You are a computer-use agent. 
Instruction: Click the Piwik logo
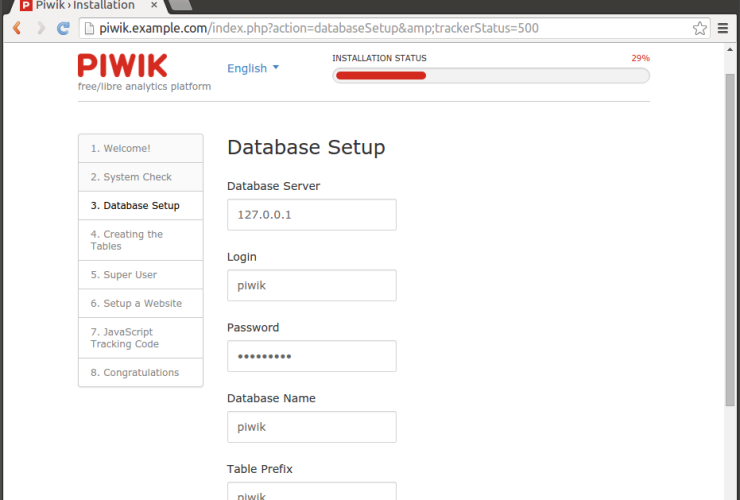pyautogui.click(x=123, y=66)
